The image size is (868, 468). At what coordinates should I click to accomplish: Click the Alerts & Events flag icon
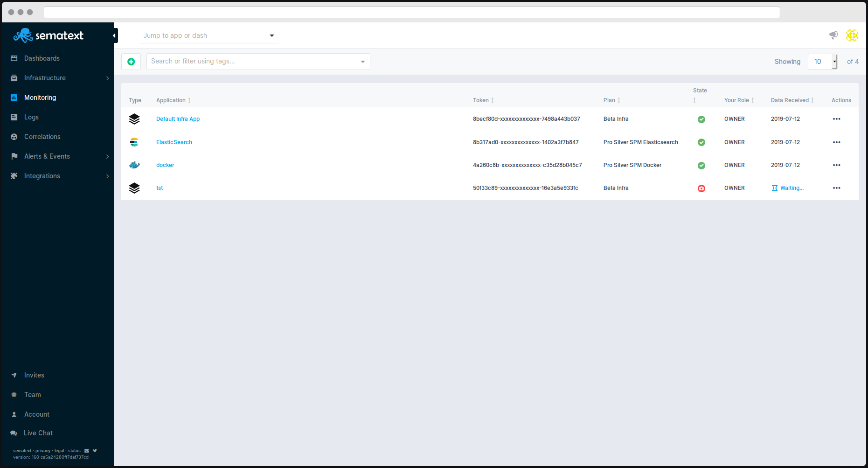(14, 156)
